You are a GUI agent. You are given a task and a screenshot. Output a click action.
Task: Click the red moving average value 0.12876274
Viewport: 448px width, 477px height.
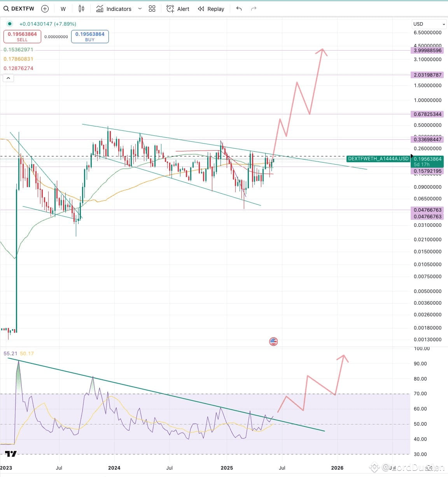tap(18, 68)
